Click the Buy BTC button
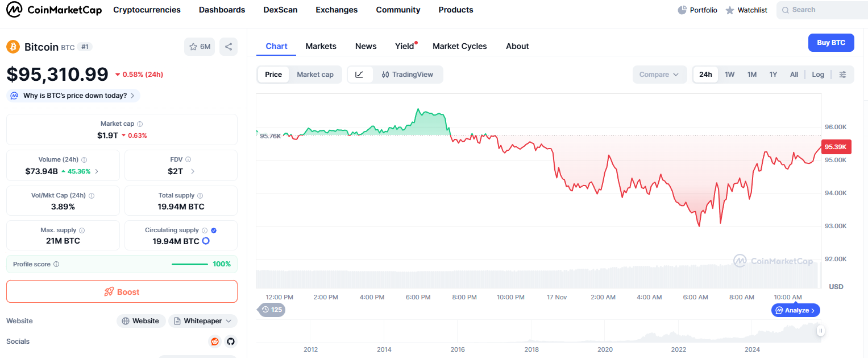 831,43
